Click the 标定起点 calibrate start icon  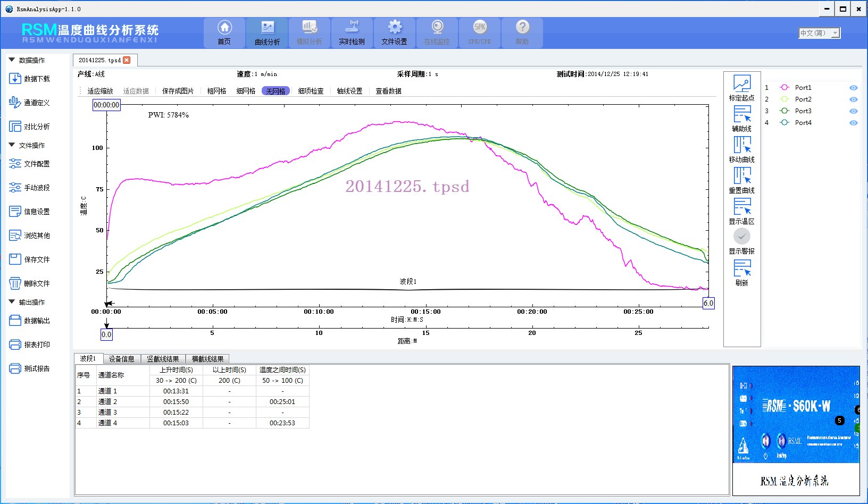(x=741, y=83)
